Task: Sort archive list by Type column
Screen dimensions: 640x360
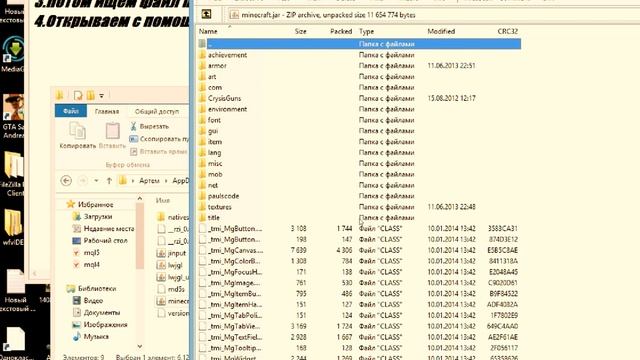Action: (367, 31)
